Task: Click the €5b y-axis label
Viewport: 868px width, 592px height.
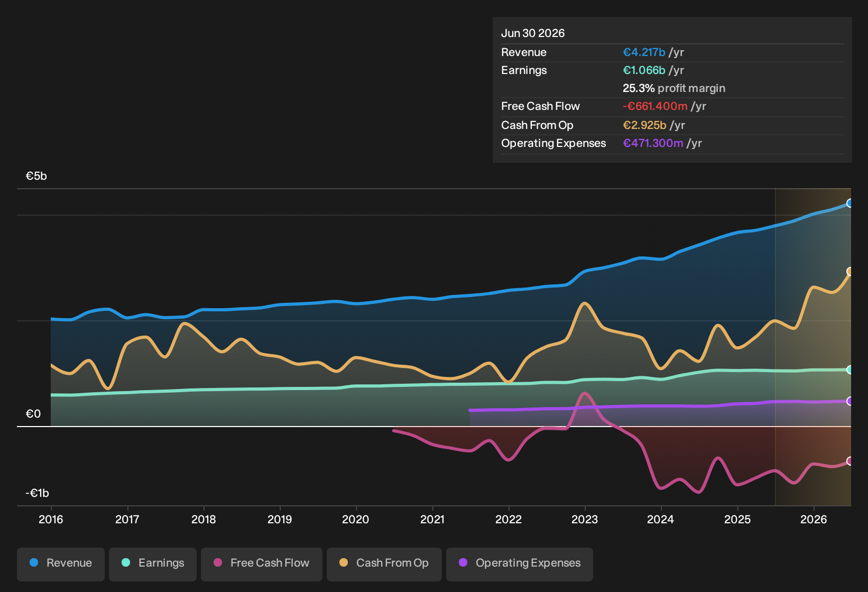Action: pos(36,176)
